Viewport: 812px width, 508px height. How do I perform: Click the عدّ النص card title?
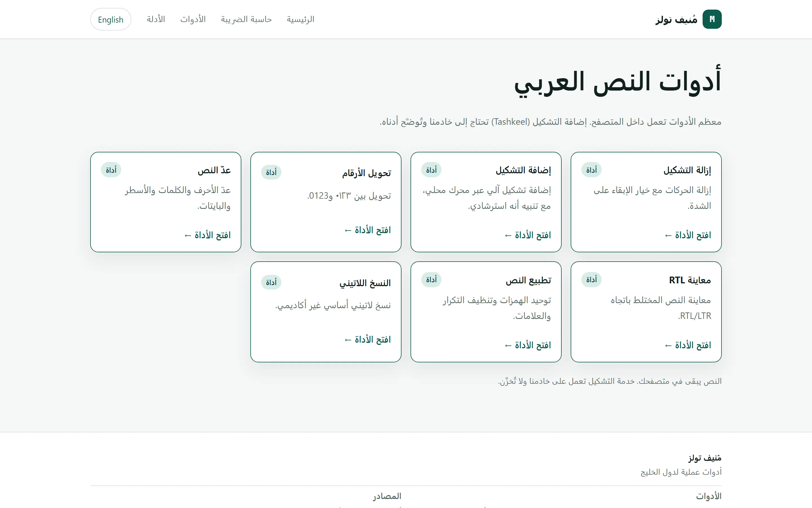click(214, 170)
